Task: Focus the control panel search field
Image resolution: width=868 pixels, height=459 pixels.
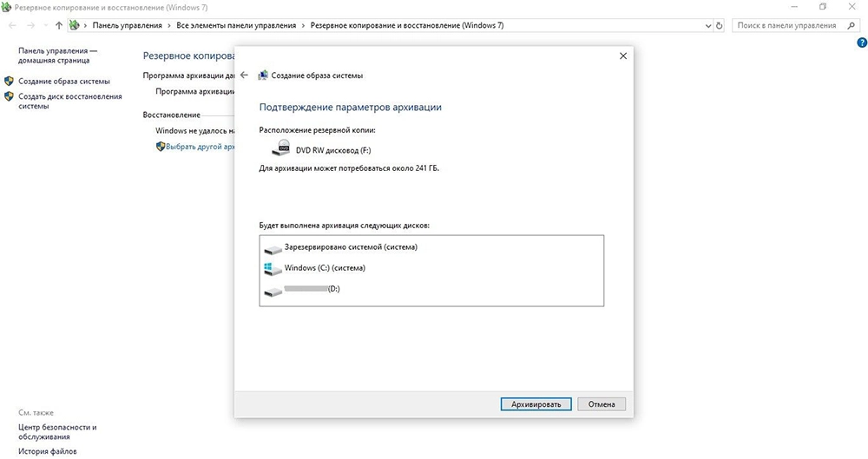Action: point(784,26)
